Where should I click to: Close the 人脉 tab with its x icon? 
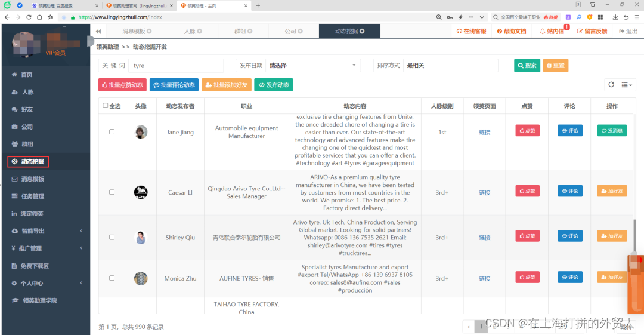pyautogui.click(x=200, y=31)
